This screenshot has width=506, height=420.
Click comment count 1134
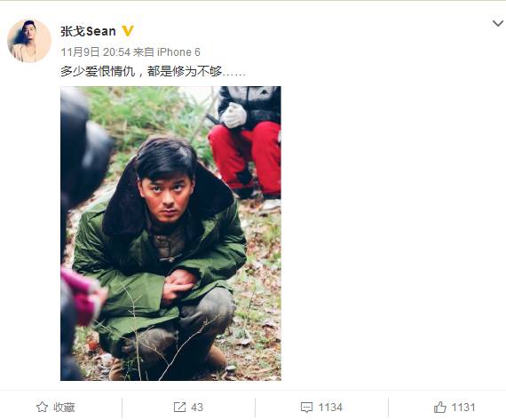330,408
